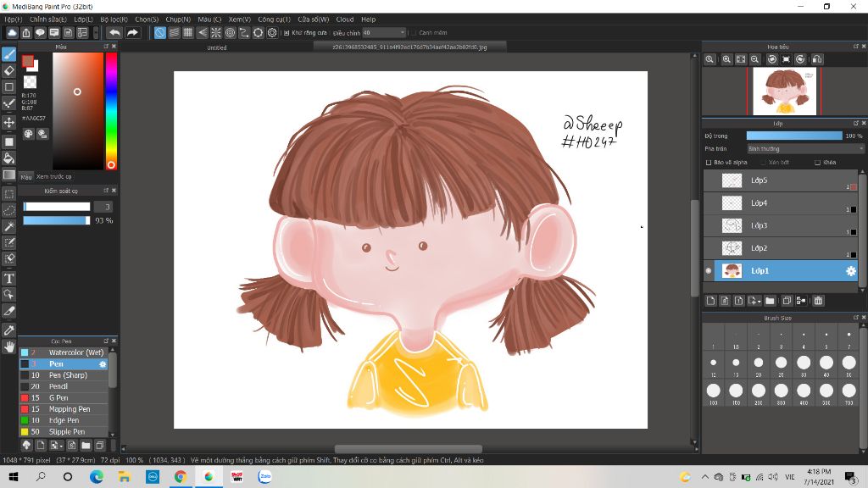Open the add-brush dropdown in brush panel

click(x=56, y=445)
